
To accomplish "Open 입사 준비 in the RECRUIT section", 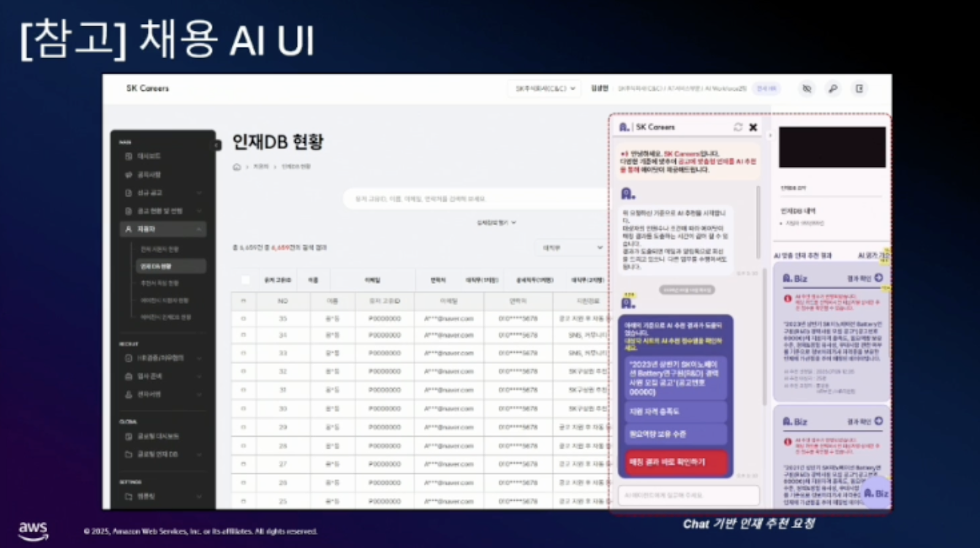I will coord(149,376).
